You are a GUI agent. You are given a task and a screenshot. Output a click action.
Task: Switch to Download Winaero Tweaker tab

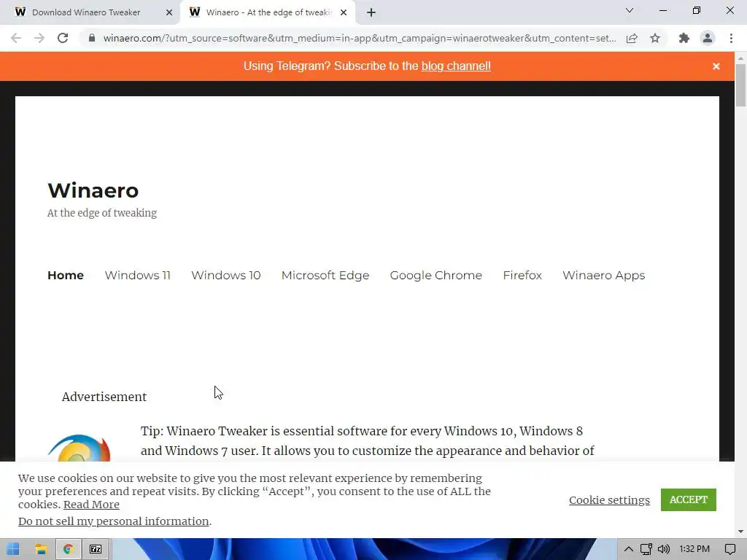(x=86, y=12)
